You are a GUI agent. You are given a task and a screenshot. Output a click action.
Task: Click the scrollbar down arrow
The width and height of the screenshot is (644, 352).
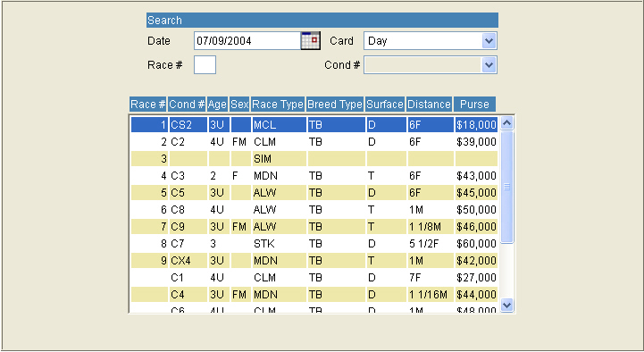507,306
